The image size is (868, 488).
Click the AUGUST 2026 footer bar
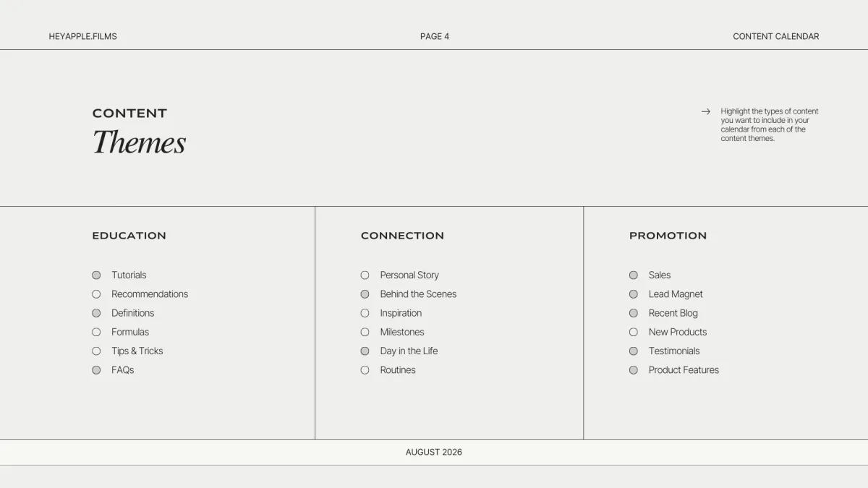pyautogui.click(x=434, y=452)
